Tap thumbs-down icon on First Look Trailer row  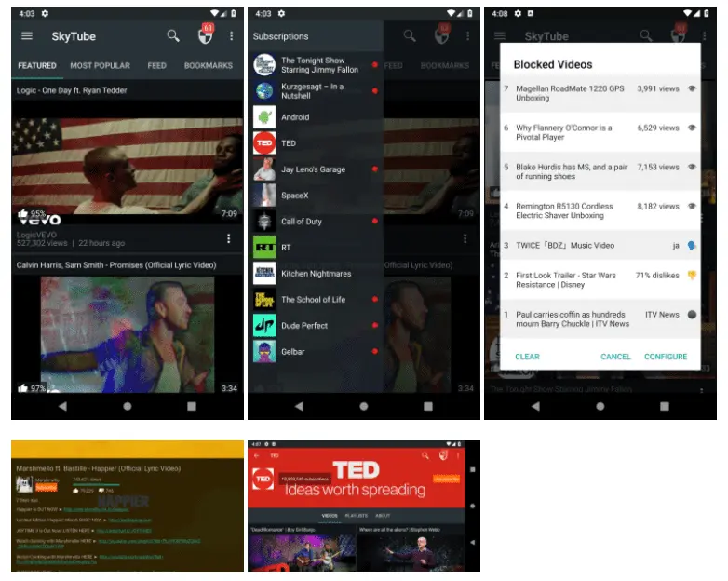pyautogui.click(x=692, y=276)
